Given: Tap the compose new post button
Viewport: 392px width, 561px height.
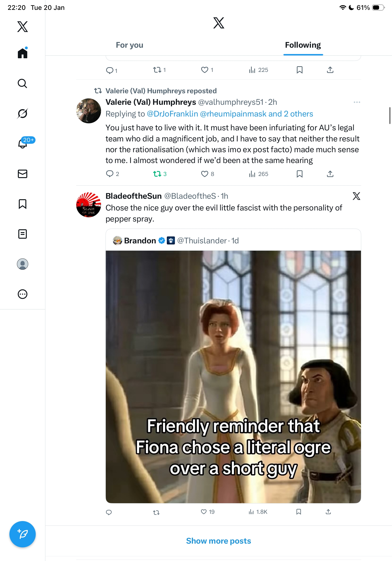Looking at the screenshot, I should click(x=23, y=534).
